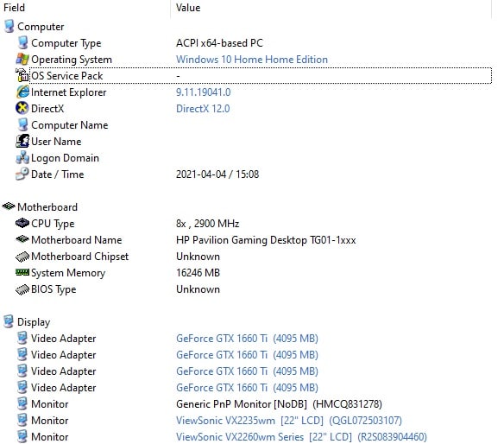The width and height of the screenshot is (504, 444).
Task: Select the Display group heading
Action: 34,322
